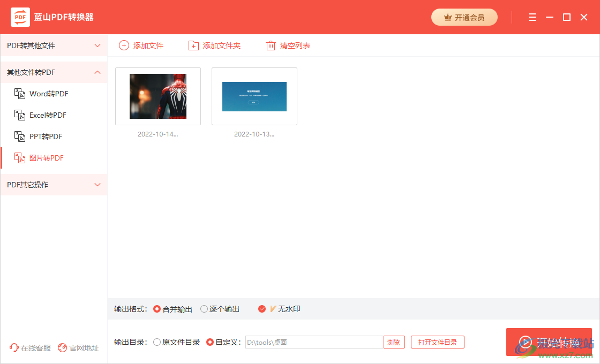Click the PDF其它操作 header label

[27, 185]
